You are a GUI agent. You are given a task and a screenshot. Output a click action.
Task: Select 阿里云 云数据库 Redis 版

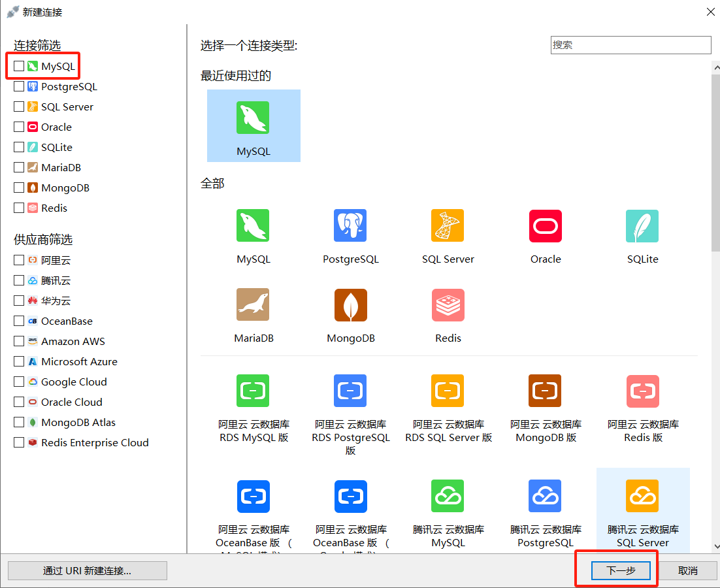pos(642,391)
